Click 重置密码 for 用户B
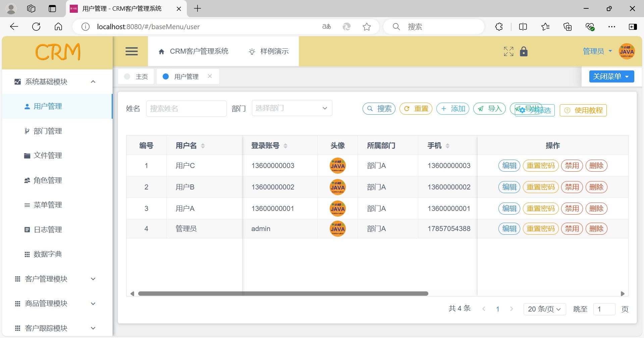Screen dimensions: 644x338 click(540, 187)
